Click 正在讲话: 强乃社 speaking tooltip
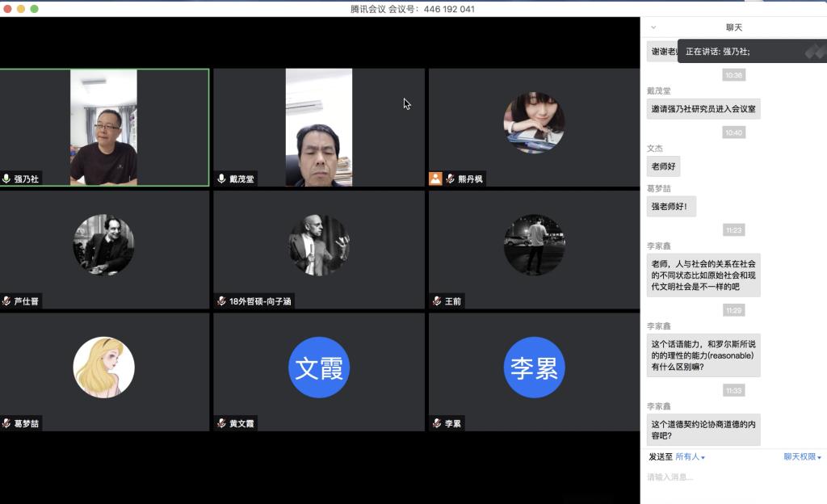The height and width of the screenshot is (504, 827). (752, 51)
